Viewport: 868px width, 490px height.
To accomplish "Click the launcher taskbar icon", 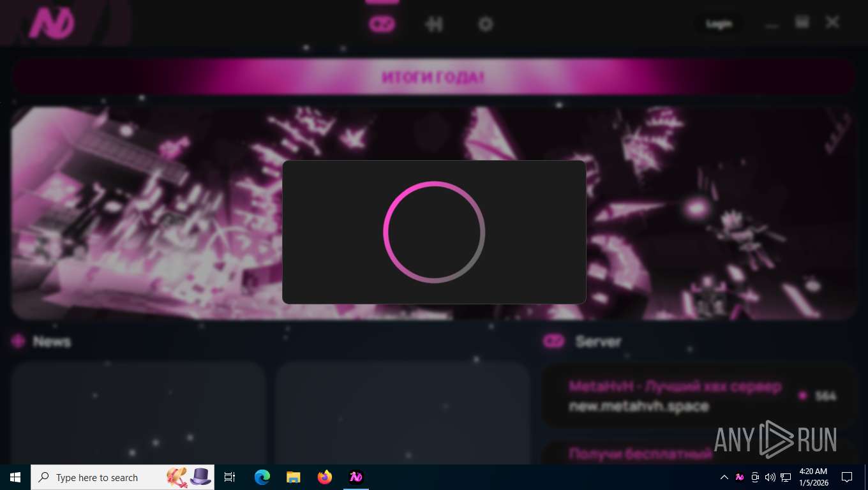I will click(x=356, y=477).
